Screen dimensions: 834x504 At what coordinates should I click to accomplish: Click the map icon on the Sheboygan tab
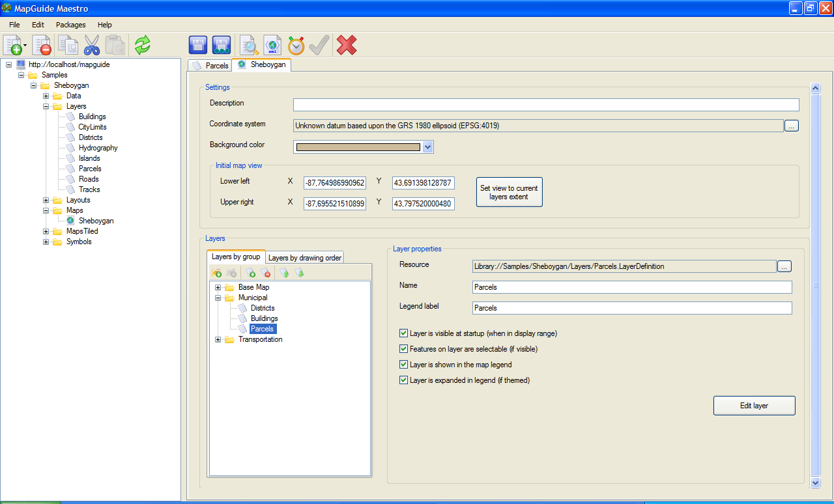click(x=242, y=64)
